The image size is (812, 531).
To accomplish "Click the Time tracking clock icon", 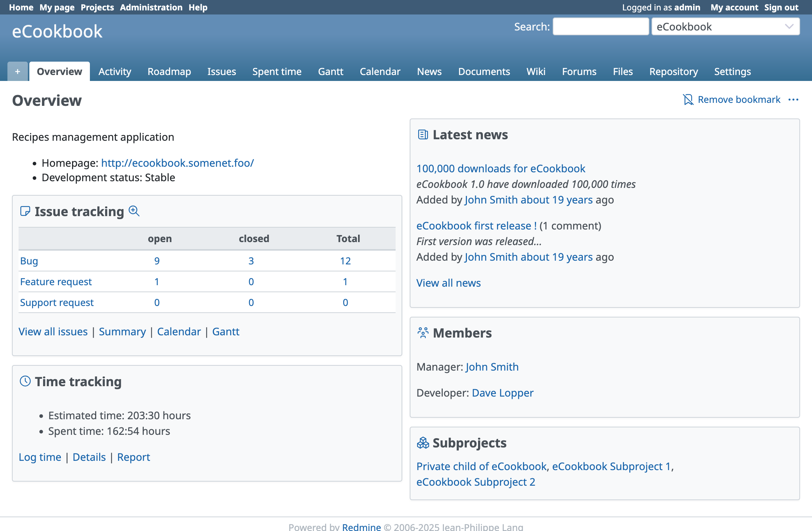I will click(25, 381).
